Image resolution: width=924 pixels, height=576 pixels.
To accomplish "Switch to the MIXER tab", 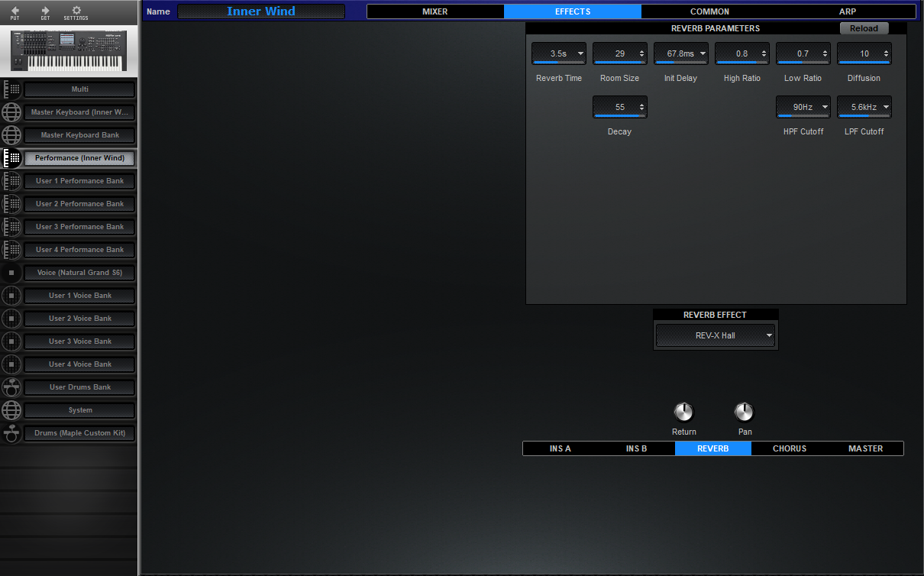I will point(435,11).
